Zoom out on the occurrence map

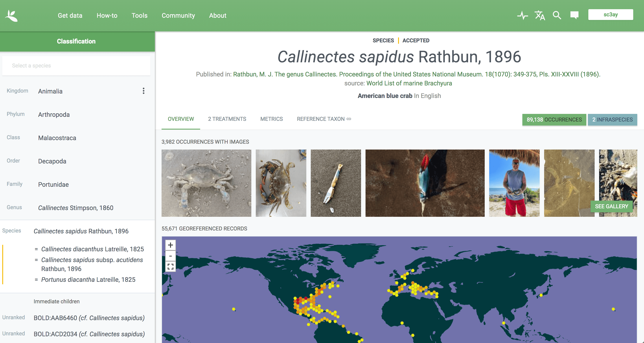pyautogui.click(x=170, y=256)
